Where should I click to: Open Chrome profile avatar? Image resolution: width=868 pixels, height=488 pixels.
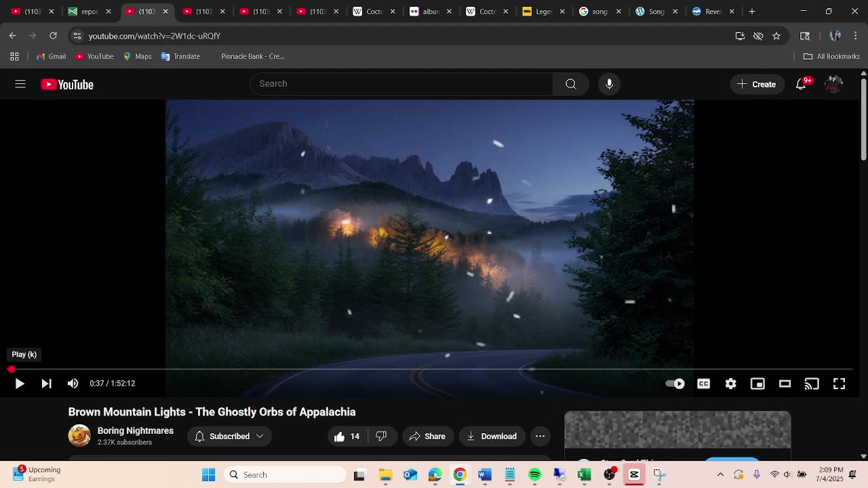[835, 36]
